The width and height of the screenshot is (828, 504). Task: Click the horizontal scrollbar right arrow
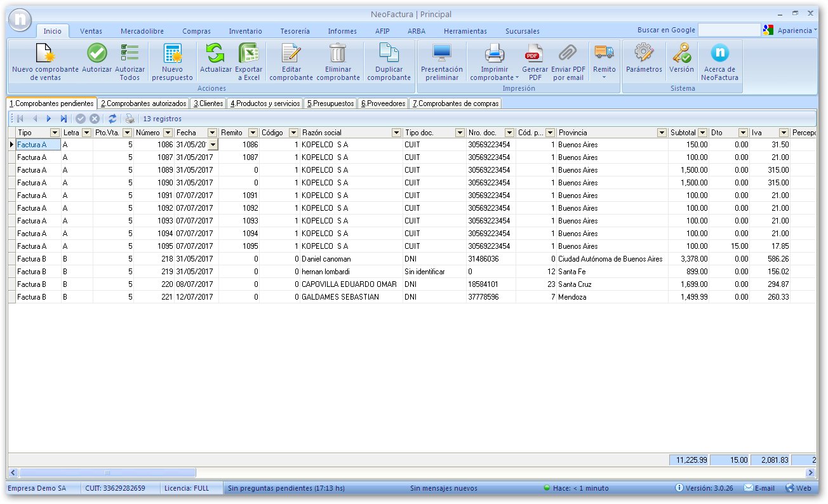click(x=810, y=473)
